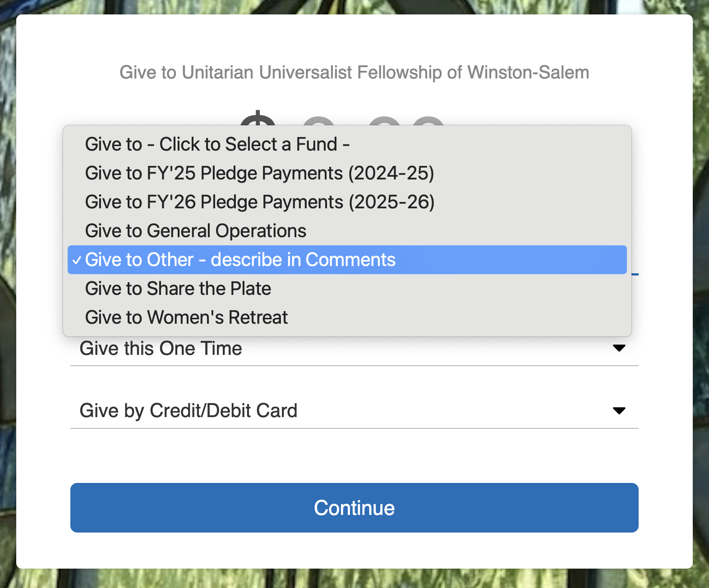Click the "Give to Unitarian Universalist Fellowship" heading
This screenshot has width=709, height=588.
[354, 73]
